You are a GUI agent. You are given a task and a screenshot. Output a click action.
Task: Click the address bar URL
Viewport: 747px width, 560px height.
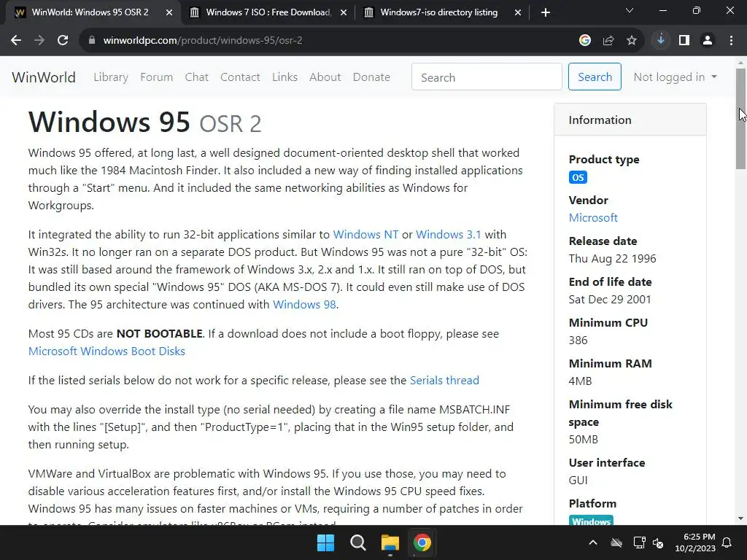[x=203, y=41]
